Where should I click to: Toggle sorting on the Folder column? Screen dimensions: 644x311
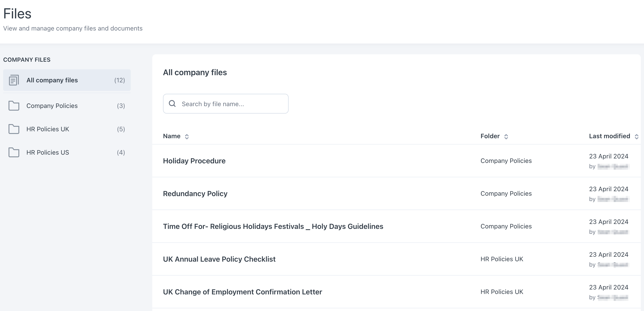[x=507, y=136]
